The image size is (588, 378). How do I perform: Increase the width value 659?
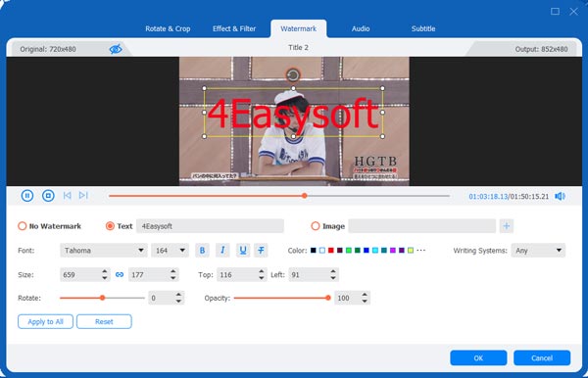click(x=105, y=271)
